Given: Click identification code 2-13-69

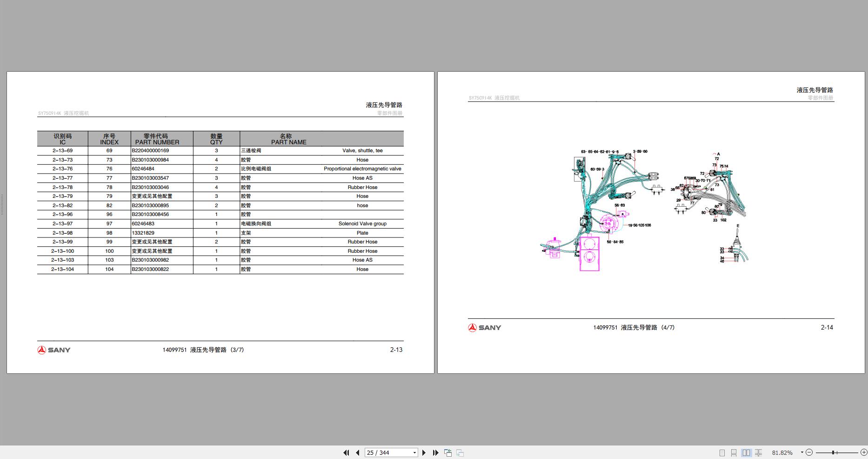Looking at the screenshot, I should point(62,151).
